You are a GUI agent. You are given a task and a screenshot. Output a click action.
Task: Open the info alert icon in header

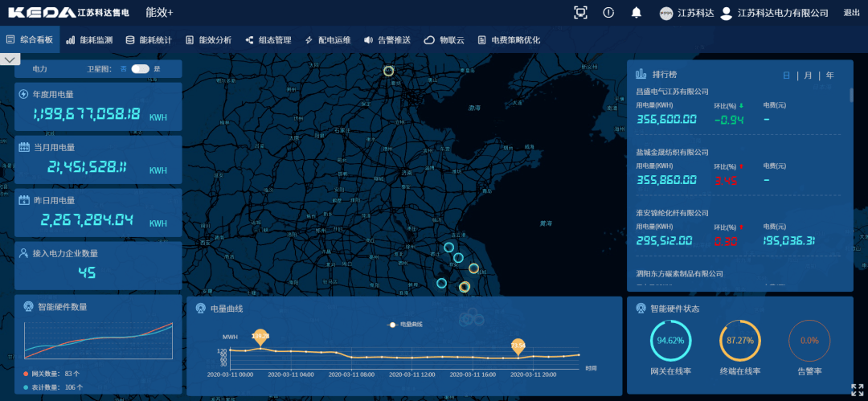click(x=608, y=12)
